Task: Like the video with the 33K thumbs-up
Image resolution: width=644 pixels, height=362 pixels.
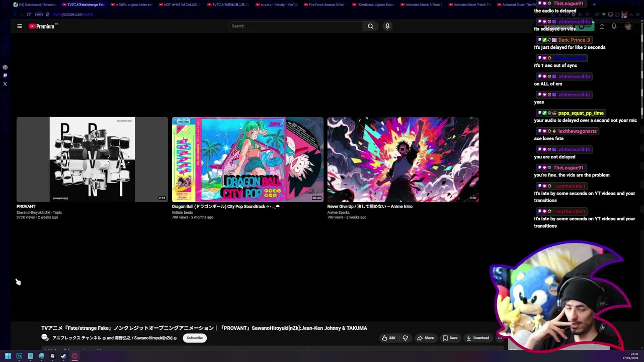Action: point(388,338)
